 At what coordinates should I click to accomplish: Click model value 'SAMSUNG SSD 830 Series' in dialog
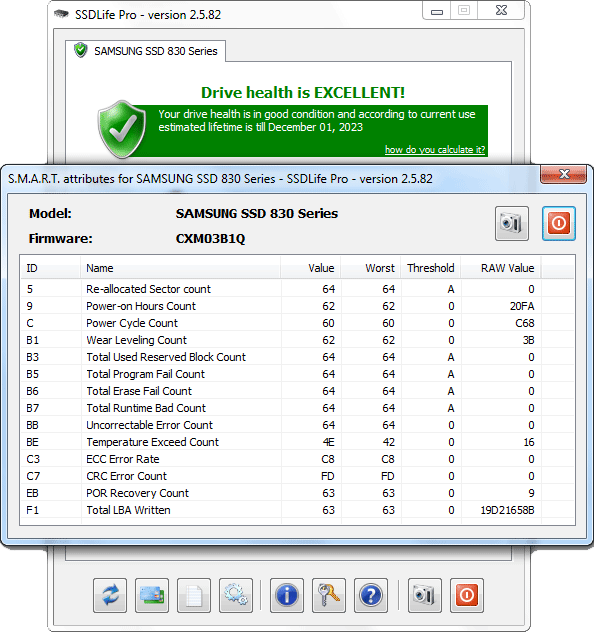point(257,213)
